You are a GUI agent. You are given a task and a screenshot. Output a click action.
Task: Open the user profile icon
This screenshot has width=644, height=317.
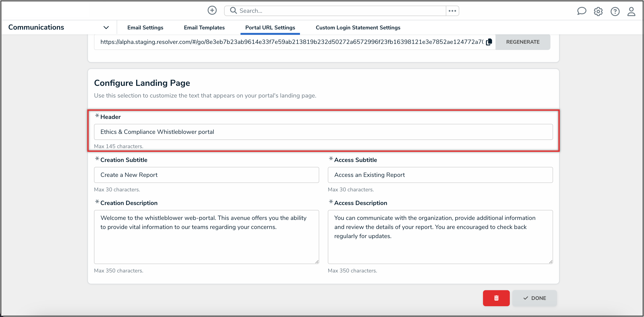631,11
